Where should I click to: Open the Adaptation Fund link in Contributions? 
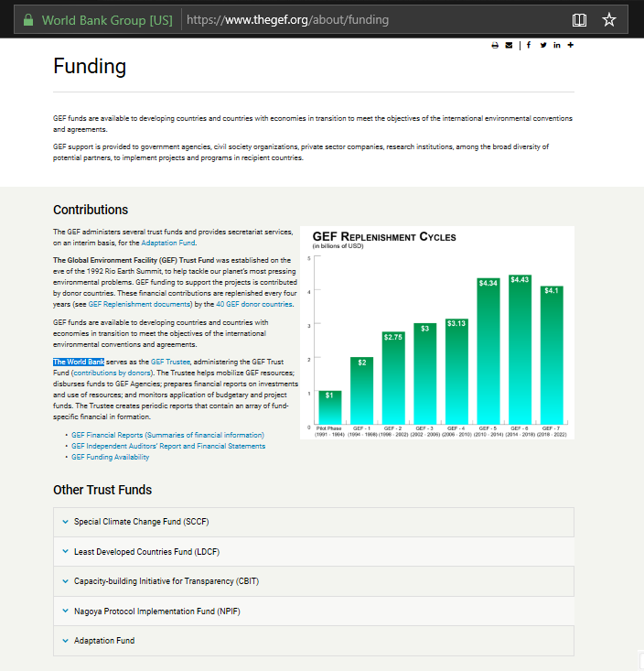(168, 243)
